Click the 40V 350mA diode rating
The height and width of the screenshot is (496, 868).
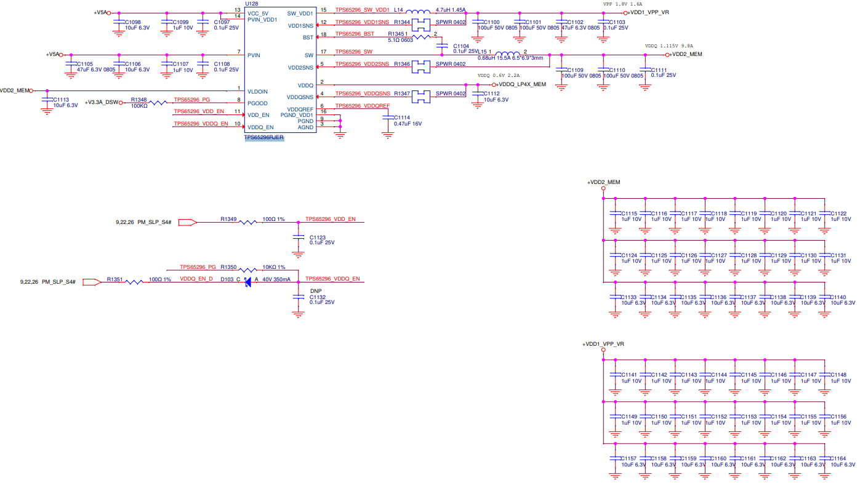pos(276,279)
